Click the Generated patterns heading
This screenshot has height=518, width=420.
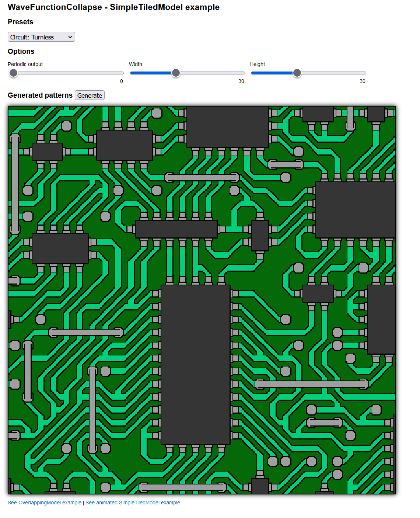point(40,95)
